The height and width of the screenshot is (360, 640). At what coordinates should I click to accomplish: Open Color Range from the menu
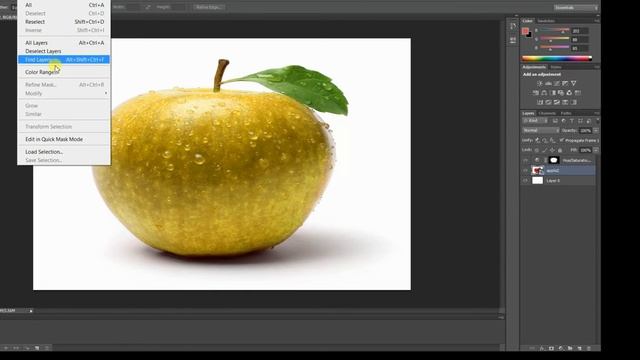click(x=64, y=72)
